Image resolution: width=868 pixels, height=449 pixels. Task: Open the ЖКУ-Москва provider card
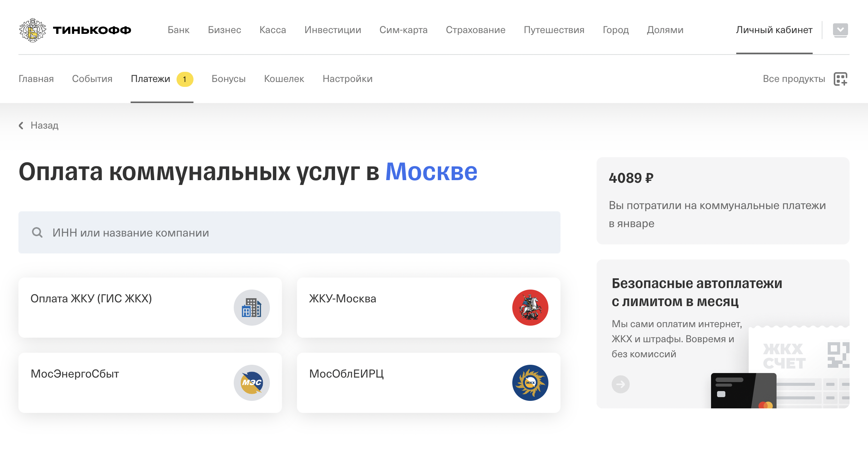429,308
